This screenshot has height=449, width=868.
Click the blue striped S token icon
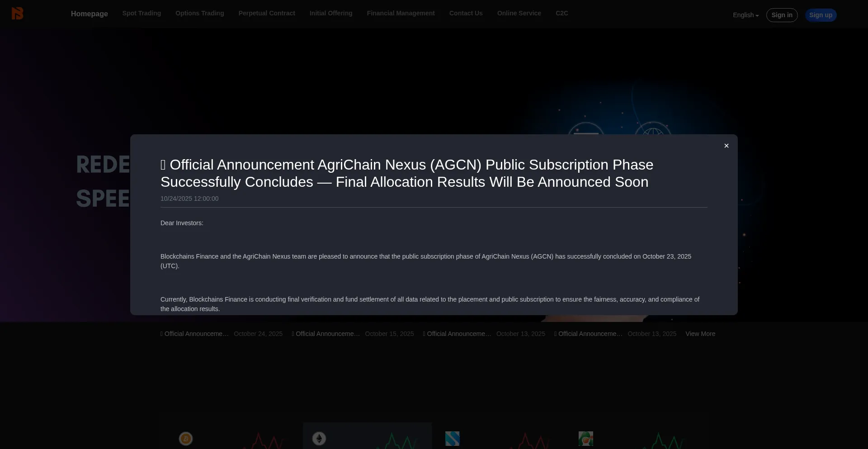pos(452,439)
